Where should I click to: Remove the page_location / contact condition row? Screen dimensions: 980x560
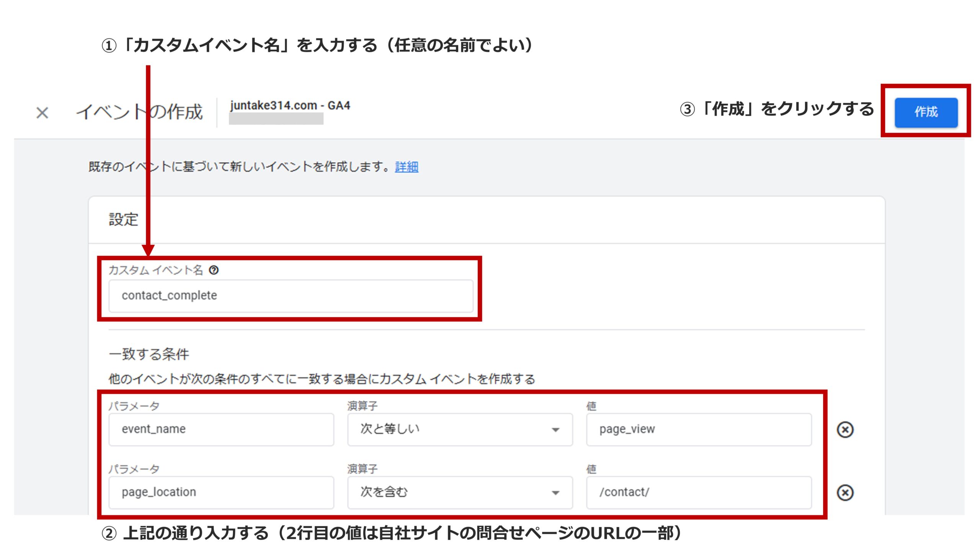point(845,492)
